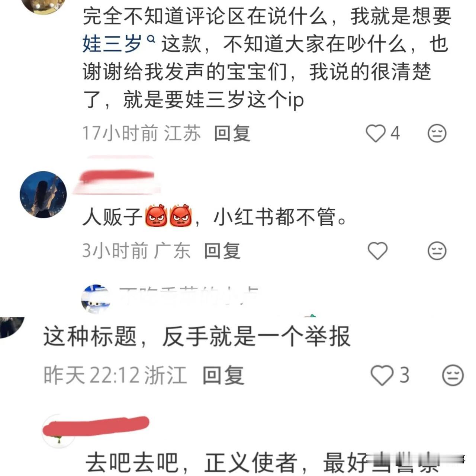Tap the like count 4
Screen dimensions: 476x476
pos(395,133)
